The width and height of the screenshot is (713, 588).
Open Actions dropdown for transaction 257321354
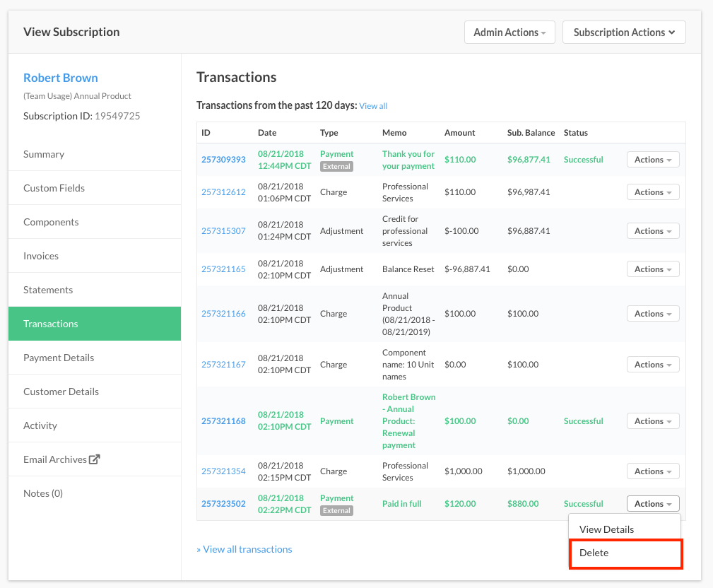pos(653,471)
